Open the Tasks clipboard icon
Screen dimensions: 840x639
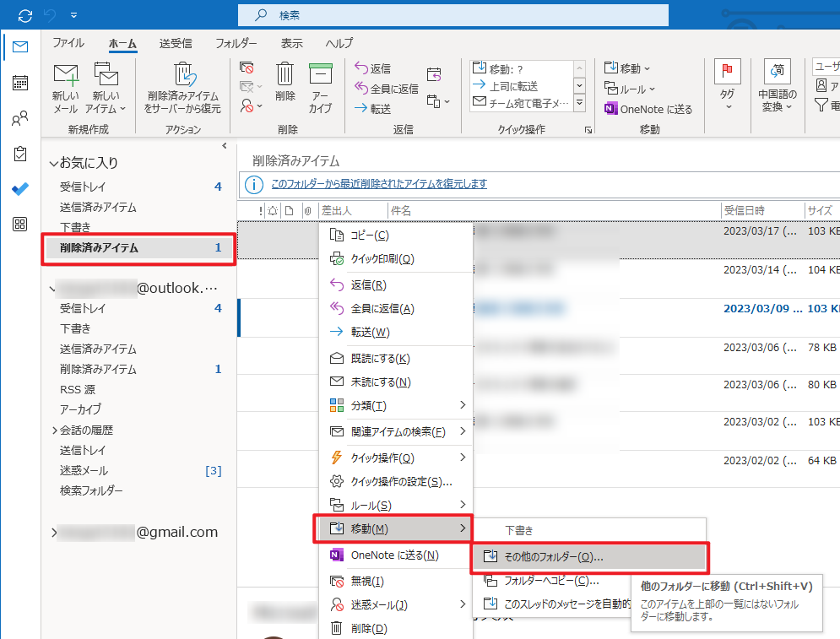[19, 154]
